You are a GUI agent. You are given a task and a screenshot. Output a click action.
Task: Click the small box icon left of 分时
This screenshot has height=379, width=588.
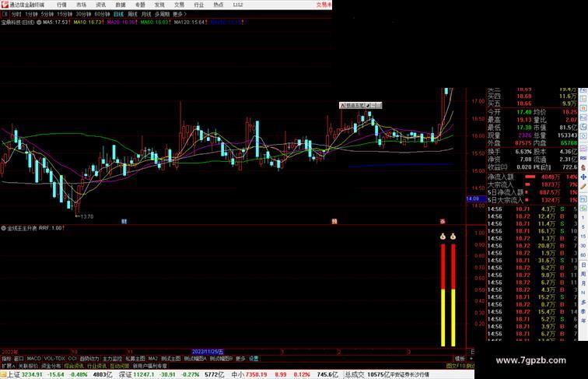tap(5, 14)
